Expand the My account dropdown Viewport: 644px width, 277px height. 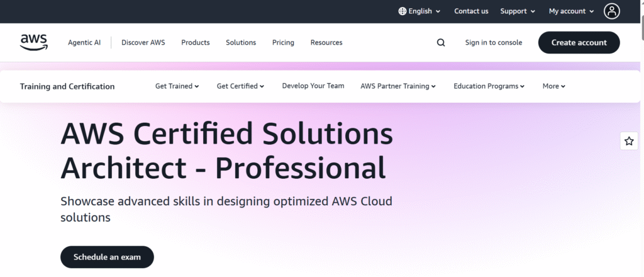coord(571,11)
